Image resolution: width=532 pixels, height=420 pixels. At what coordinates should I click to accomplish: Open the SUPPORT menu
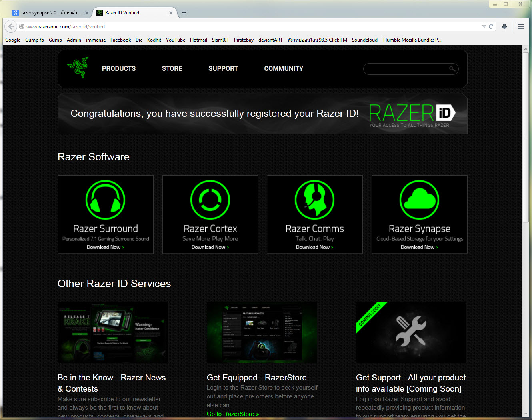tap(223, 69)
